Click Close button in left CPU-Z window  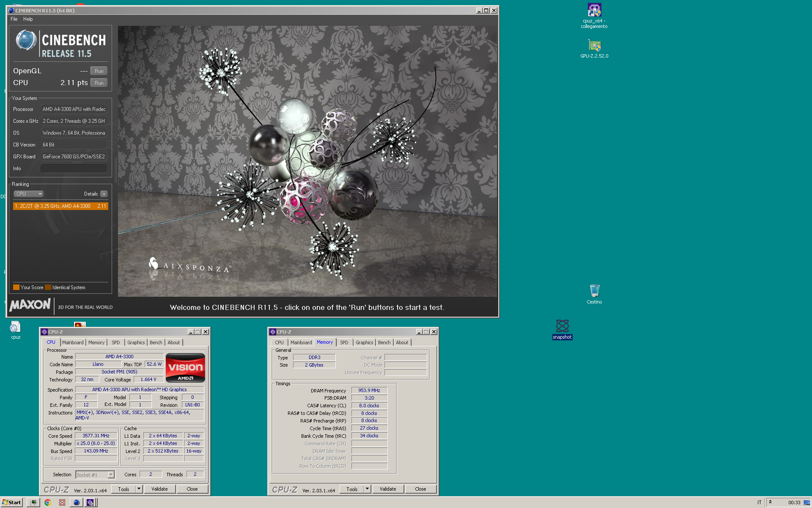coord(192,489)
